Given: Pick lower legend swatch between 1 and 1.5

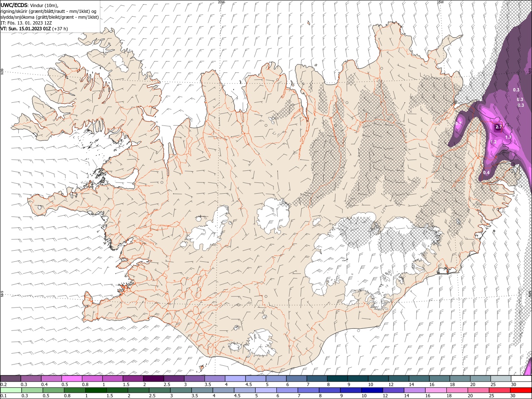Looking at the screenshot, I should pos(96,390).
